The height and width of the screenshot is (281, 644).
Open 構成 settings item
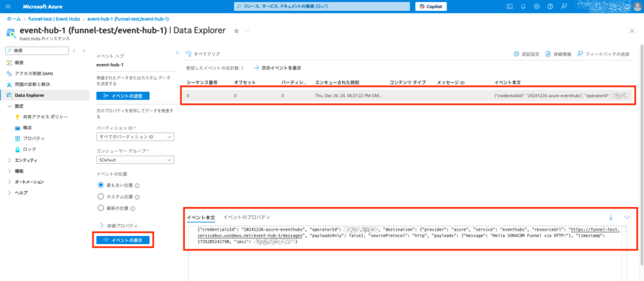[28, 128]
